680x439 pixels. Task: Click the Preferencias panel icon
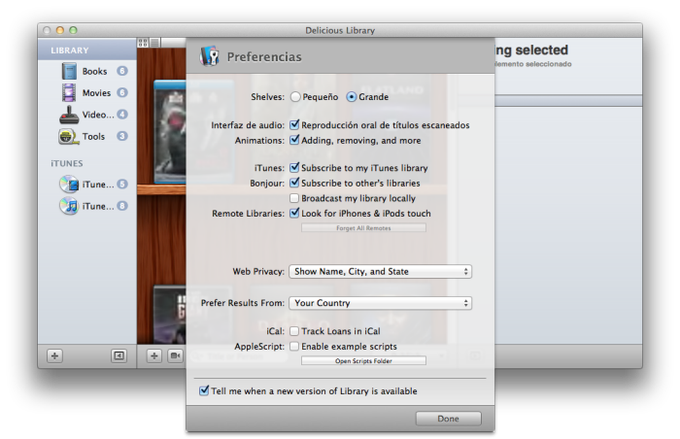pyautogui.click(x=210, y=56)
